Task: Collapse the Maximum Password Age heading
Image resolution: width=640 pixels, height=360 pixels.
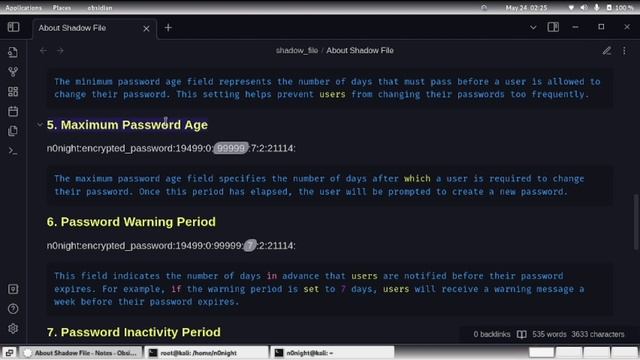Action: pyautogui.click(x=40, y=124)
